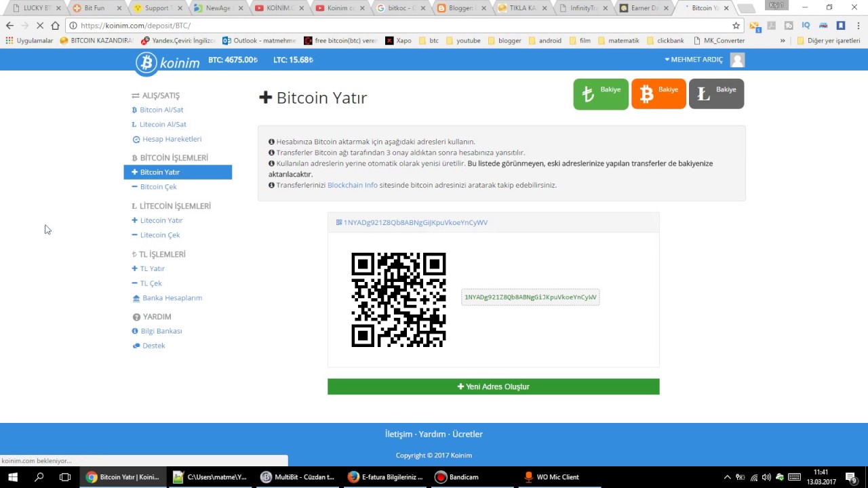The width and height of the screenshot is (868, 488).
Task: Click the Koinim logo in the header
Action: click(x=167, y=62)
